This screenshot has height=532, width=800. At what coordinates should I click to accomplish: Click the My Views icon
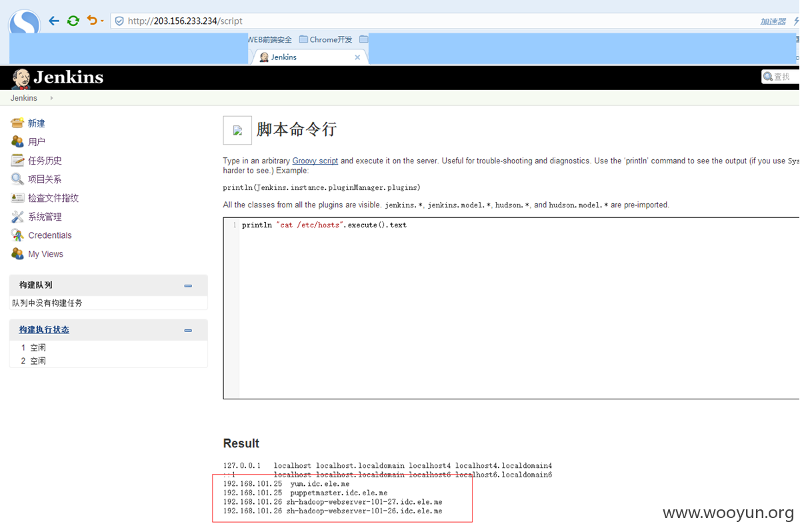[17, 253]
